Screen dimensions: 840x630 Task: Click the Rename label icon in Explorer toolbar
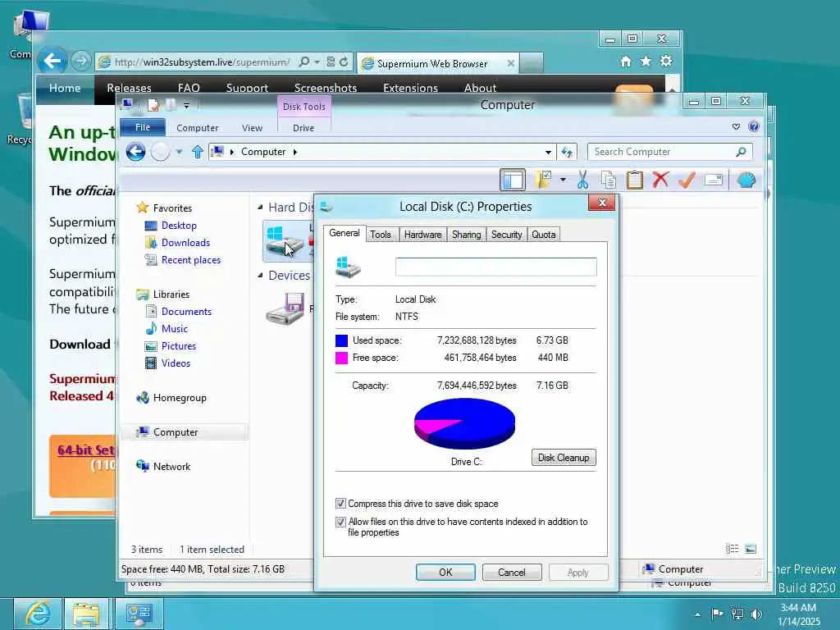click(713, 180)
